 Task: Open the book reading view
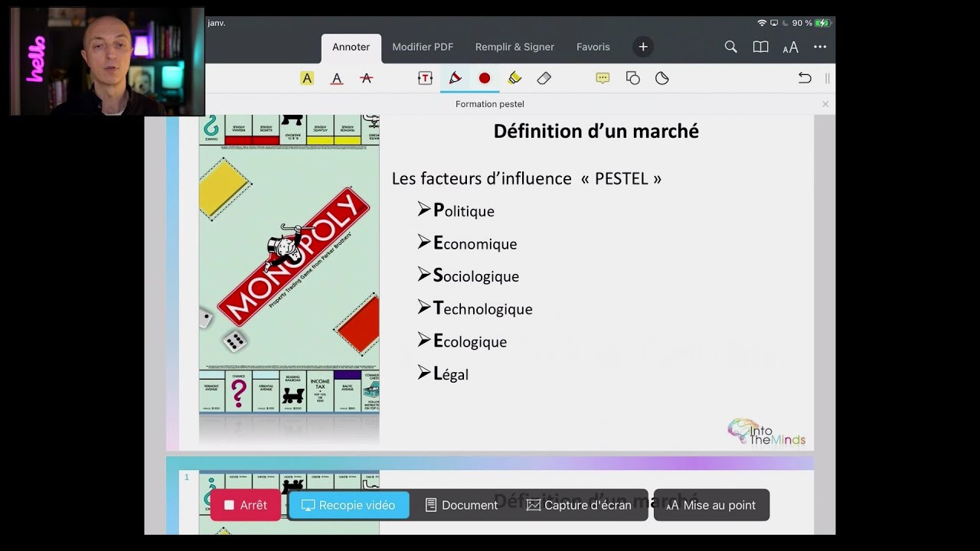tap(760, 47)
